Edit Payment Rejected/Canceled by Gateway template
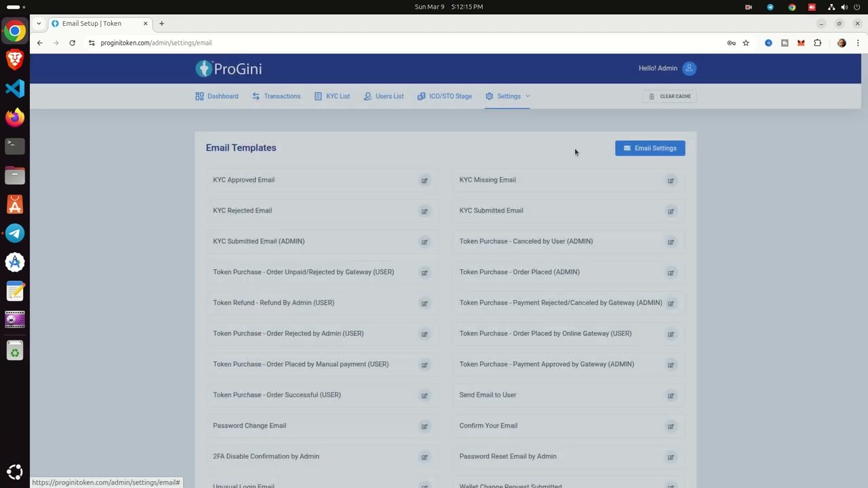The image size is (868, 488). coord(671,303)
